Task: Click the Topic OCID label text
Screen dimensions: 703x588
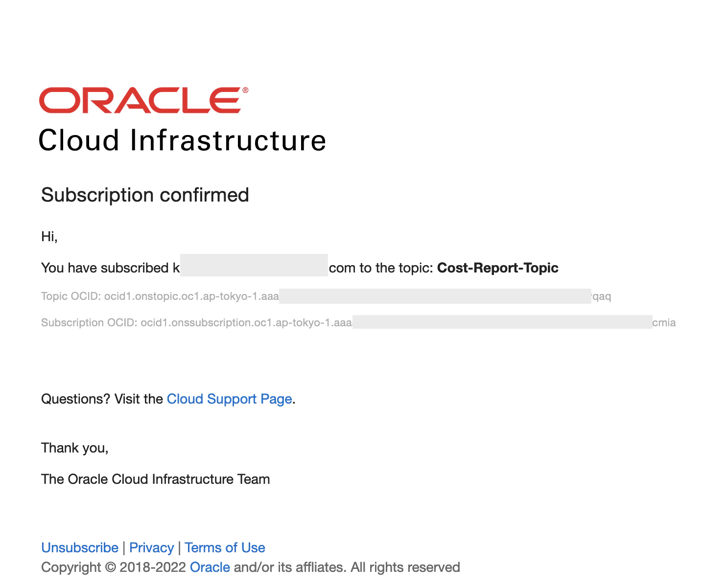Action: (71, 296)
